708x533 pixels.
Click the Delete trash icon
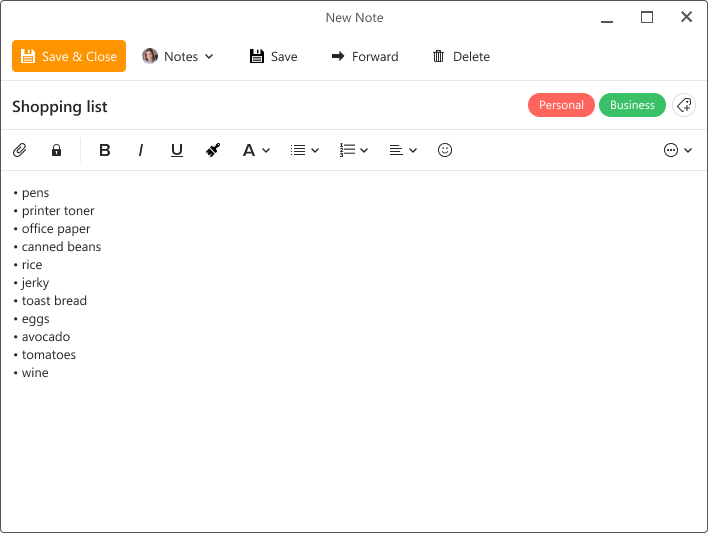coord(438,57)
